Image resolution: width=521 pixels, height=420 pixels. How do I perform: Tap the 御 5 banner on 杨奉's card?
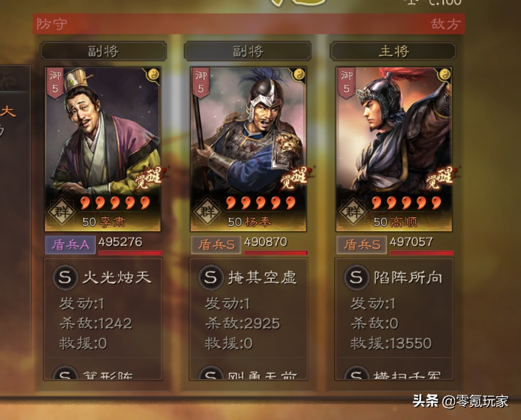[x=201, y=83]
